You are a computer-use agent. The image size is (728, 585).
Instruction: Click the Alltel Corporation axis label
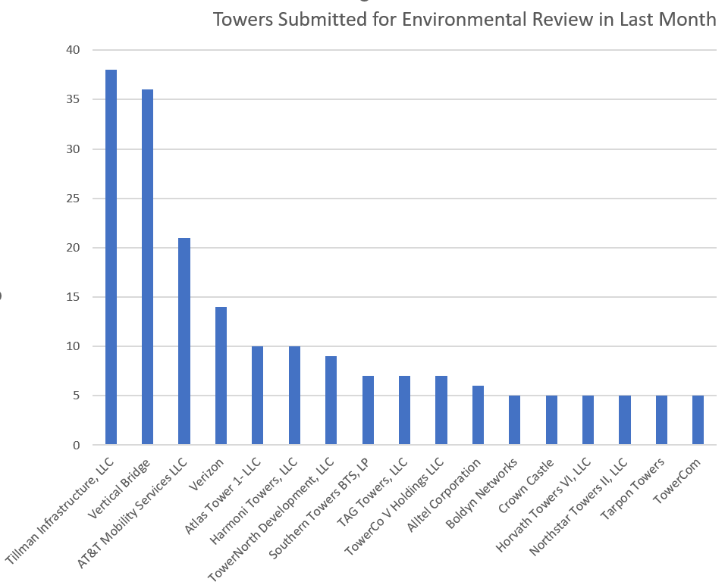444,495
